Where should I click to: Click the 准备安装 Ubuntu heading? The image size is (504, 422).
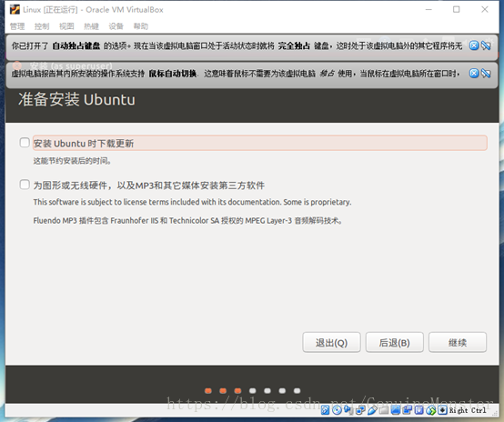pos(76,99)
